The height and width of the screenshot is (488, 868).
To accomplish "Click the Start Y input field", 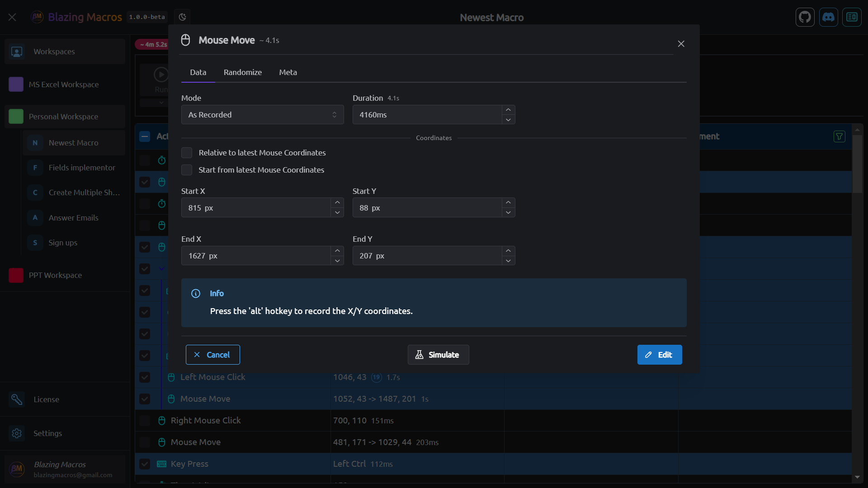I will [x=427, y=208].
